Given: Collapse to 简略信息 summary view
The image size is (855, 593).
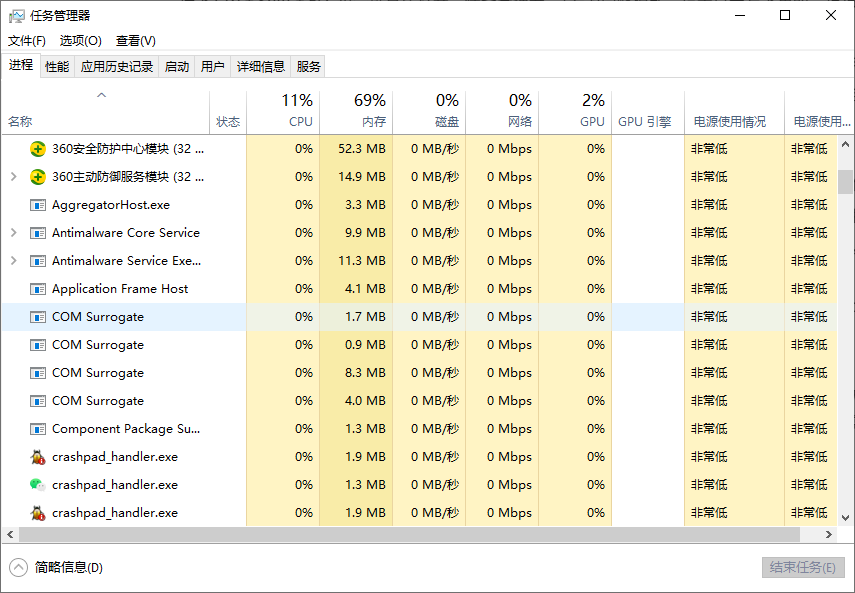Looking at the screenshot, I should coord(56,567).
